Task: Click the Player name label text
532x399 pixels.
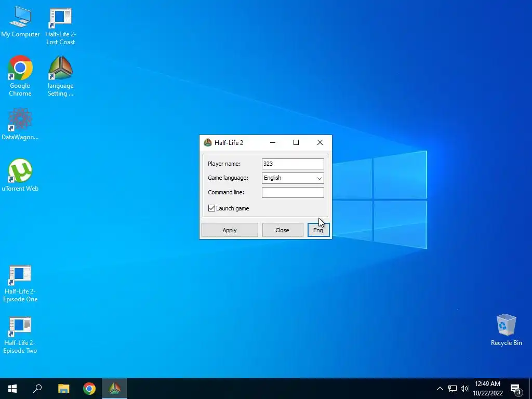Action: pyautogui.click(x=224, y=164)
